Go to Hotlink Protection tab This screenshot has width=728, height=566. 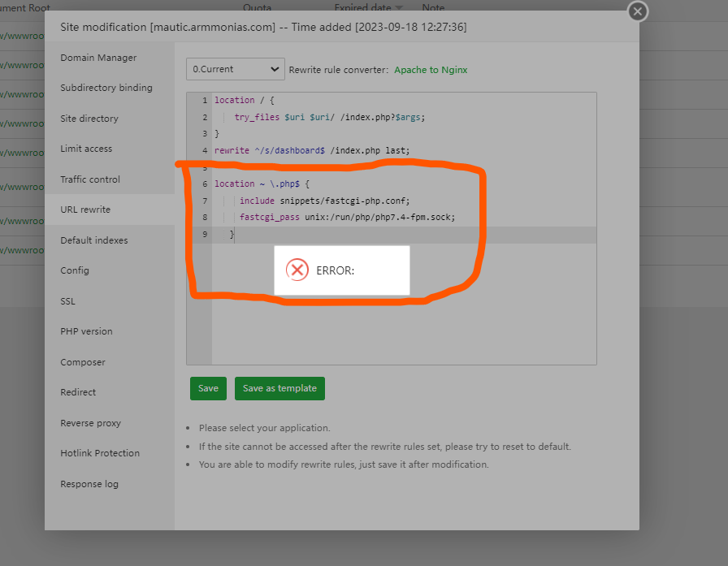pyautogui.click(x=100, y=453)
